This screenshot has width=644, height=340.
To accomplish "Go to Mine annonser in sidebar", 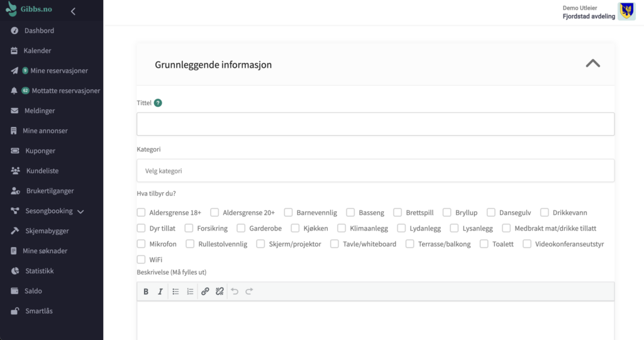I will click(x=45, y=131).
